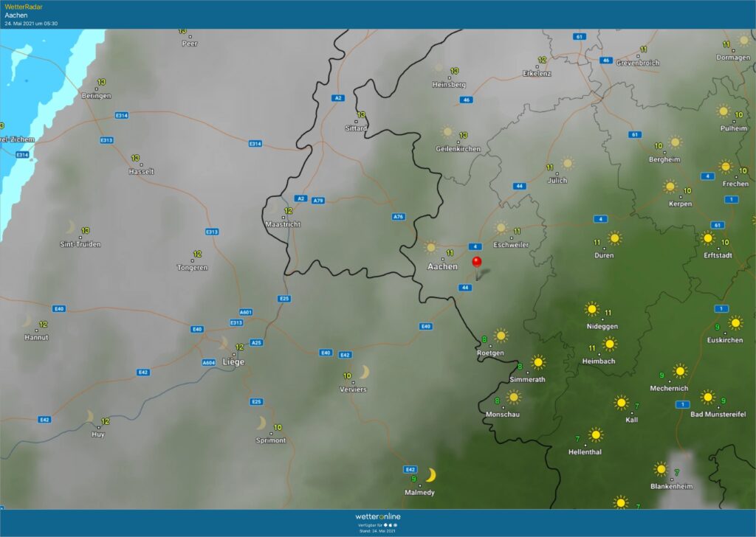
Task: Click the Maastricht city label
Action: [x=283, y=224]
